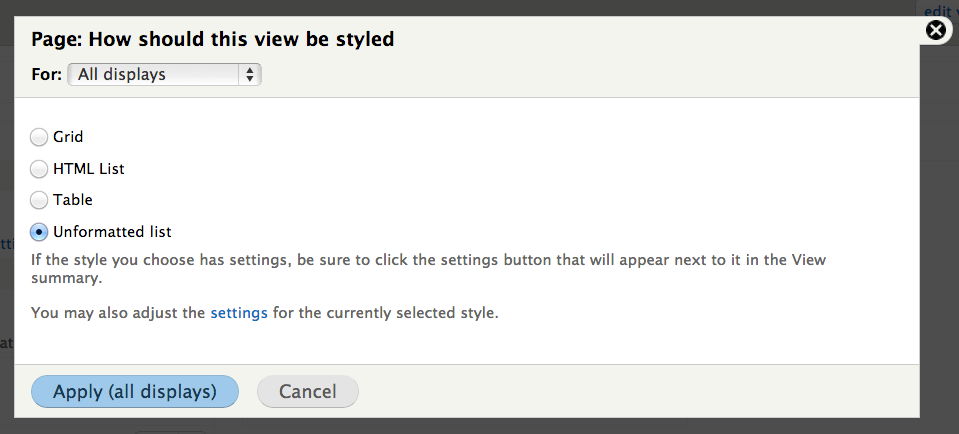The image size is (959, 434).
Task: Close the dialog with the X icon
Action: [x=936, y=30]
